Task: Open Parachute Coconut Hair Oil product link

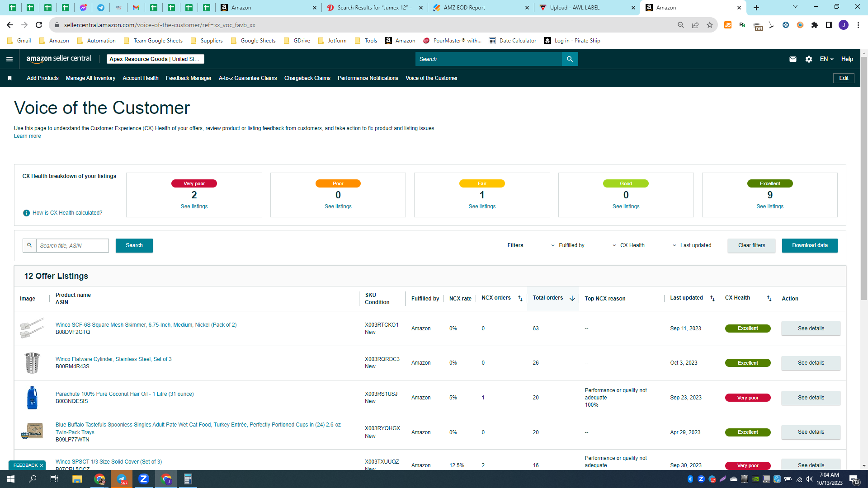Action: [124, 394]
